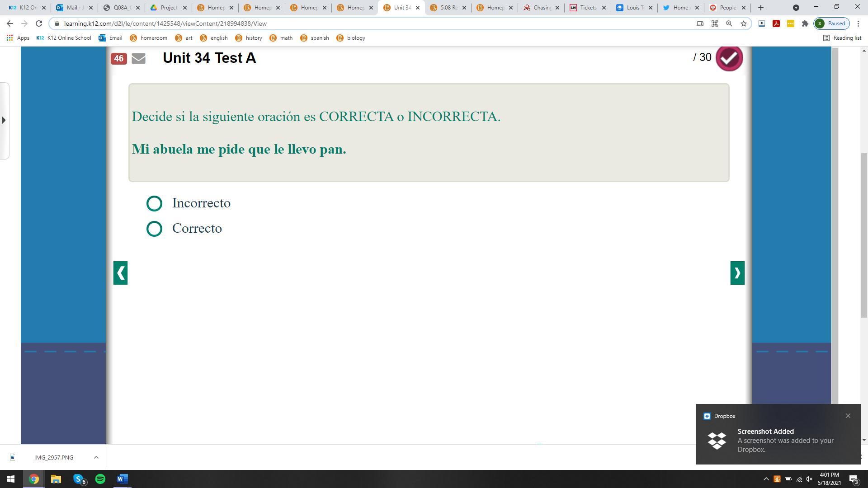Close the Dropbox notification
This screenshot has height=488, width=868.
(848, 416)
